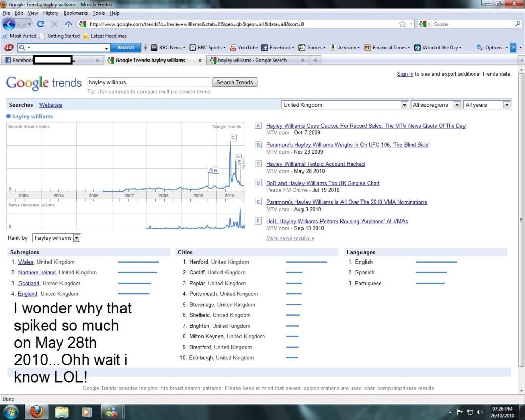Click the stop loading X icon
This screenshot has height=420, width=525.
54,24
